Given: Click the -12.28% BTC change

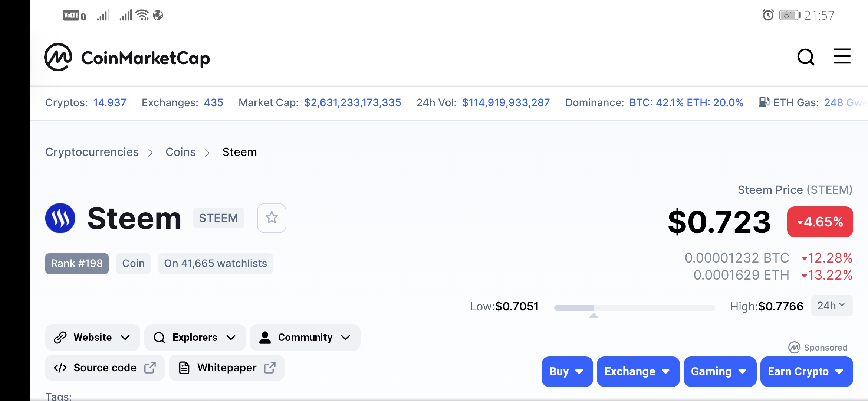Looking at the screenshot, I should click(827, 258).
